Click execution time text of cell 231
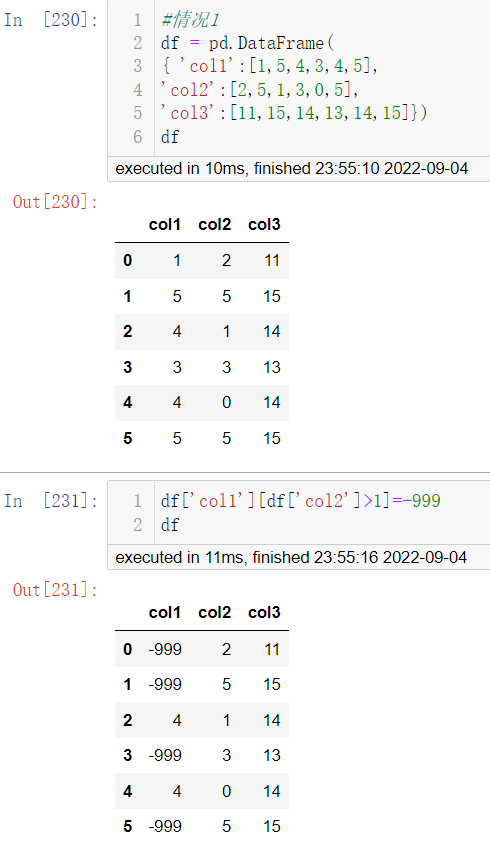 click(x=291, y=557)
